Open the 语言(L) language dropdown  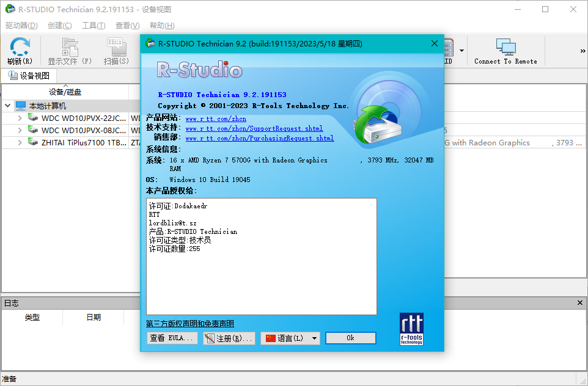coord(290,338)
